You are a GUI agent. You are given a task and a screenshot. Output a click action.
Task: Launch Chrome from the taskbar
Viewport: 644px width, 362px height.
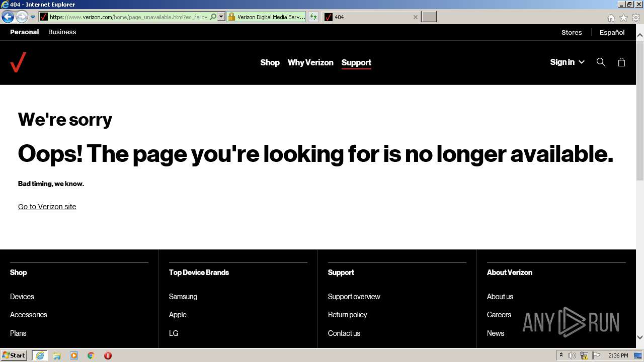pos(91,355)
